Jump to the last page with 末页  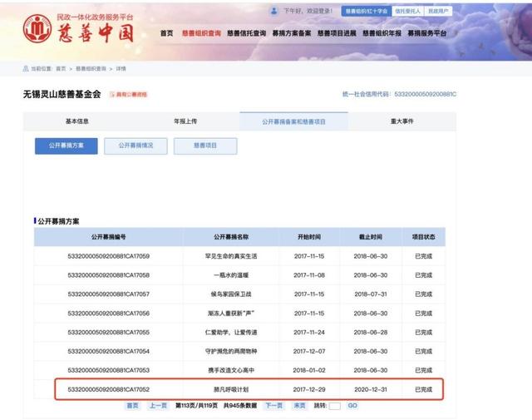point(299,406)
